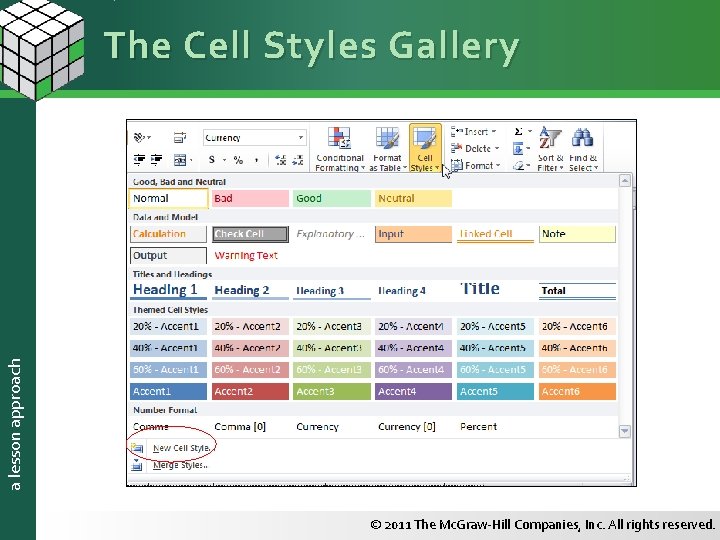Click the Wrap Text icon
The width and height of the screenshot is (720, 540).
click(x=180, y=137)
